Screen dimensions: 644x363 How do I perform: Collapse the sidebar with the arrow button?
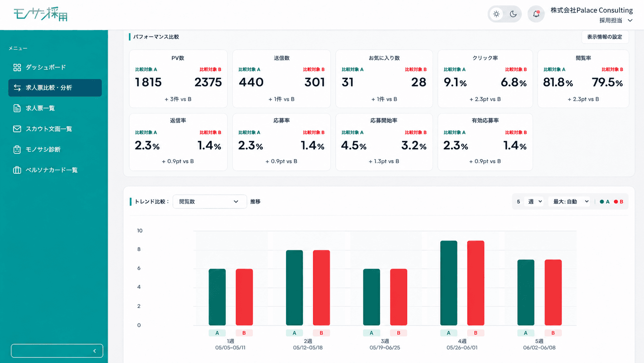57,351
